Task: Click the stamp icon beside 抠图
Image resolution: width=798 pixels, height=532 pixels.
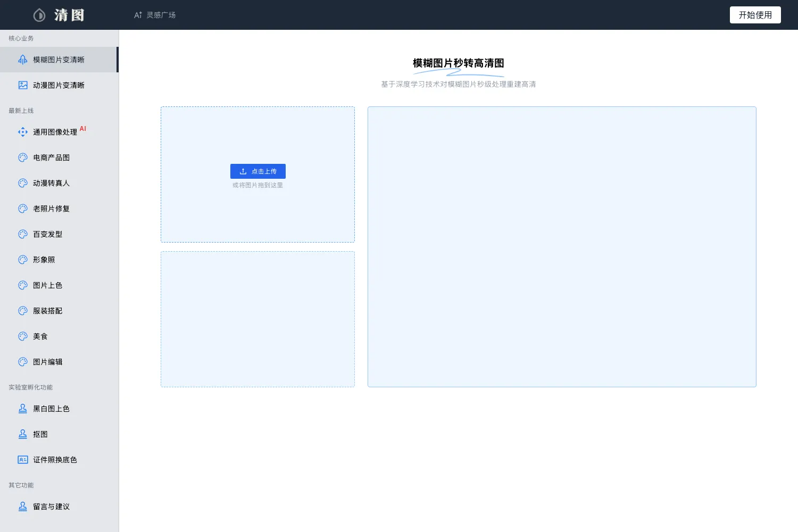Action: (x=23, y=434)
